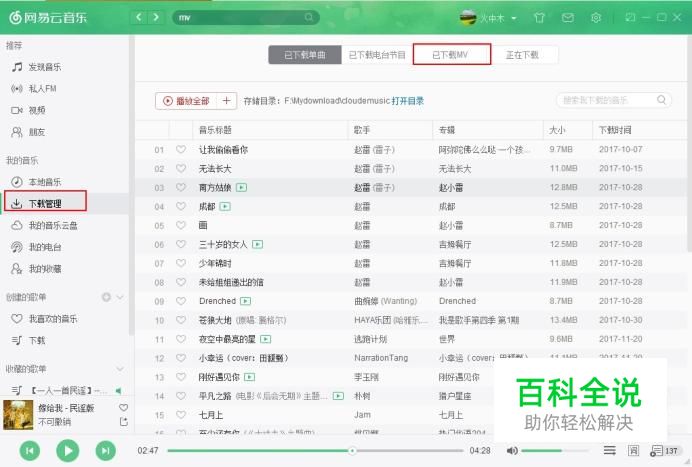Image resolution: width=692 pixels, height=467 pixels.
Task: Collapse the 收藏的歌单 section
Action: tap(120, 369)
